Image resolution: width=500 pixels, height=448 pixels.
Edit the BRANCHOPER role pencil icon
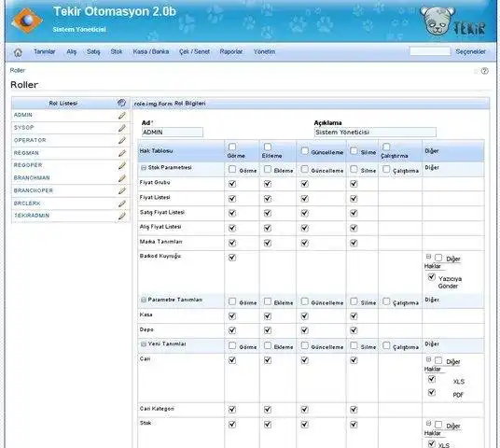122,190
